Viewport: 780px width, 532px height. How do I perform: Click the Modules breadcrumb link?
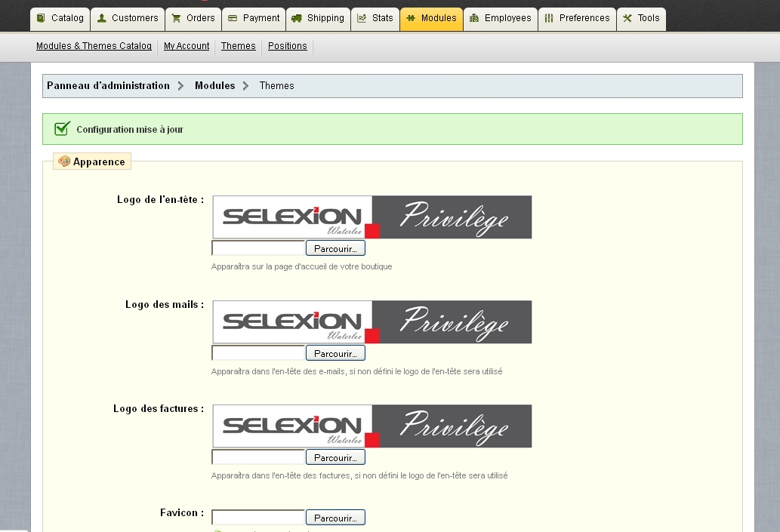pos(215,85)
